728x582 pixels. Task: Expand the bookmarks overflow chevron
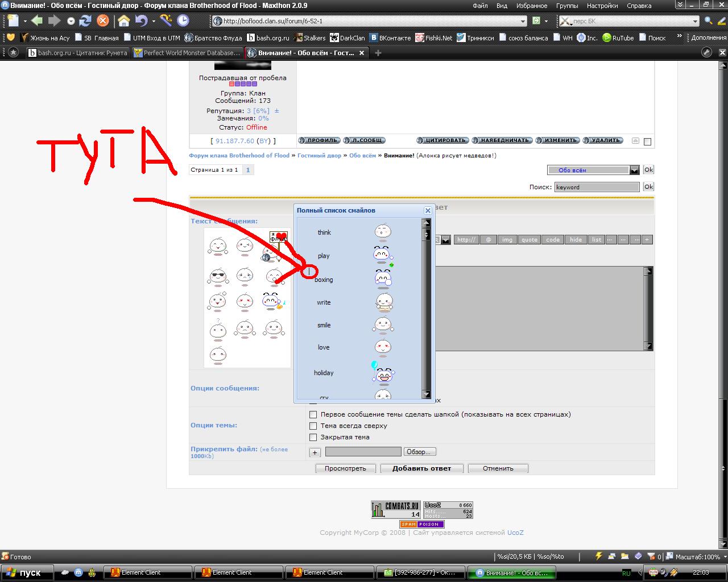[x=679, y=38]
